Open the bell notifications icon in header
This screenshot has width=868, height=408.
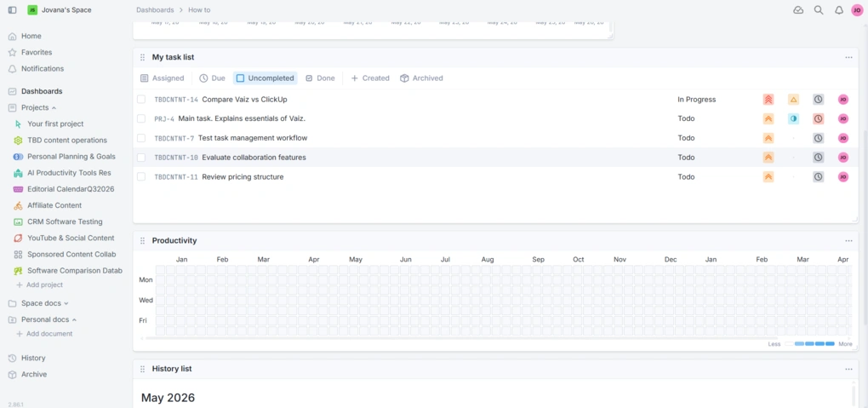pos(839,10)
